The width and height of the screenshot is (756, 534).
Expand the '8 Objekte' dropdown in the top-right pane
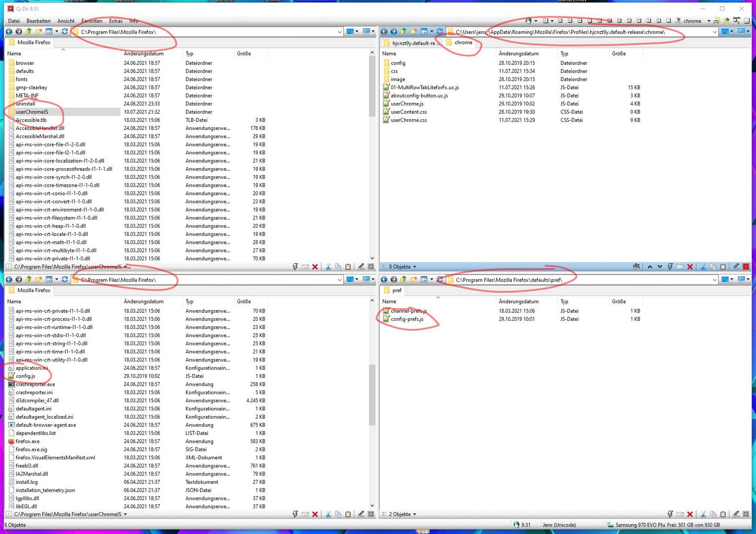point(414,267)
